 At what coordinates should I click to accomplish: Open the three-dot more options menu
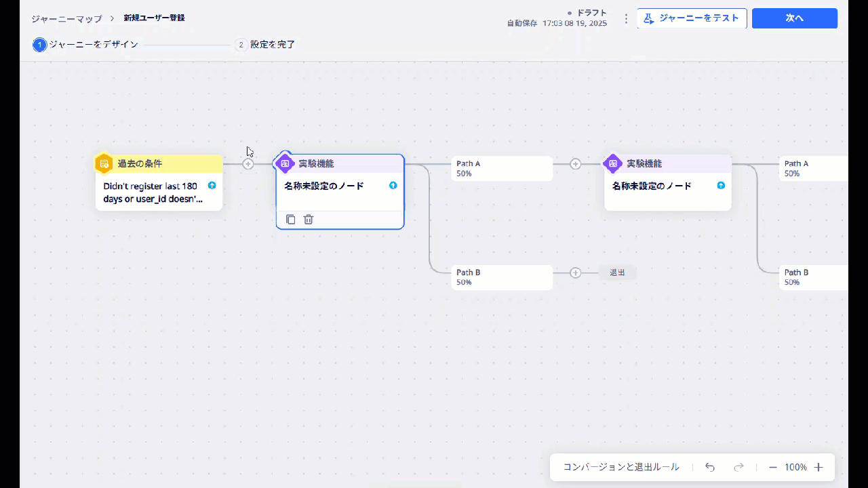pos(626,18)
